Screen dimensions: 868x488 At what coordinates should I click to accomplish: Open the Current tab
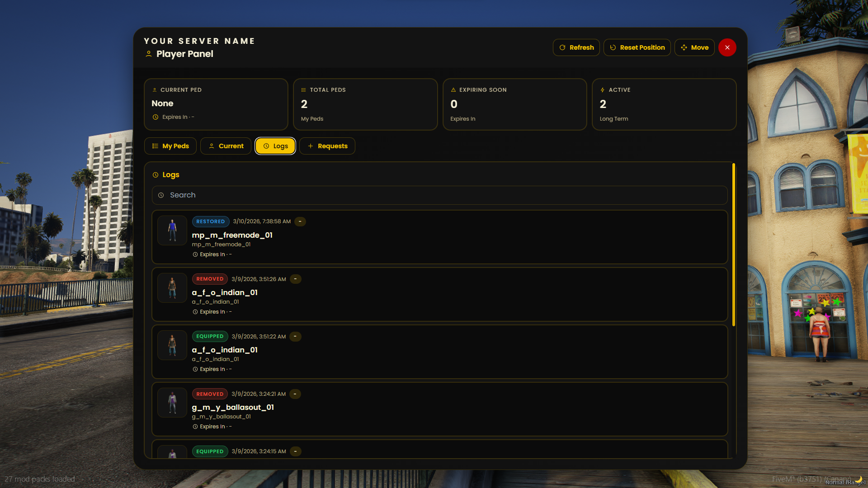[226, 146]
